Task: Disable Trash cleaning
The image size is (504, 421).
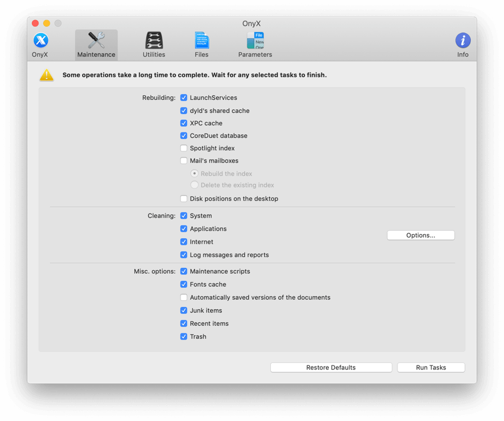Action: coord(184,336)
